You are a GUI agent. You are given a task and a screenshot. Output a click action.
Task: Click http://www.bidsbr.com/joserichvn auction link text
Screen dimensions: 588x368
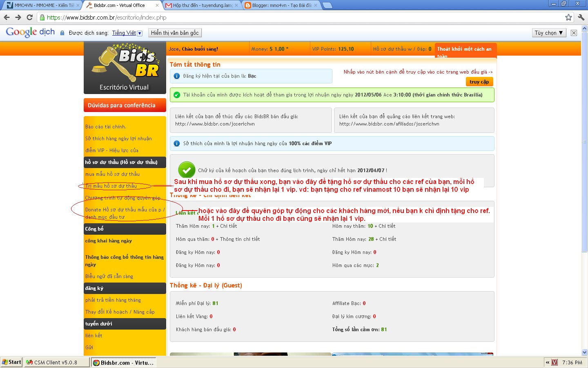click(x=215, y=124)
